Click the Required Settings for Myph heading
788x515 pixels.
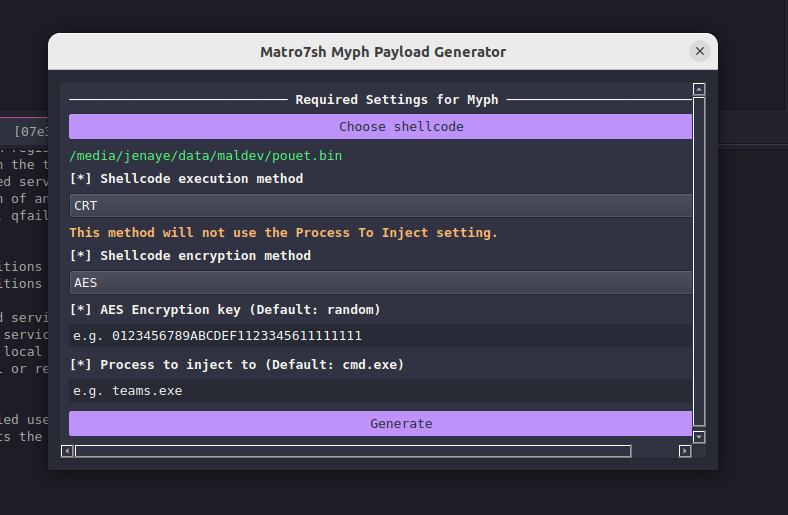[396, 100]
